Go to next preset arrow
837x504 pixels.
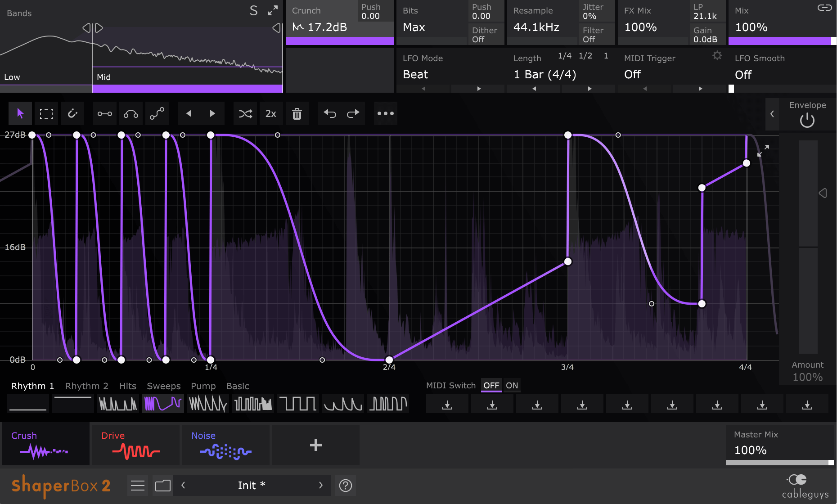coord(320,485)
